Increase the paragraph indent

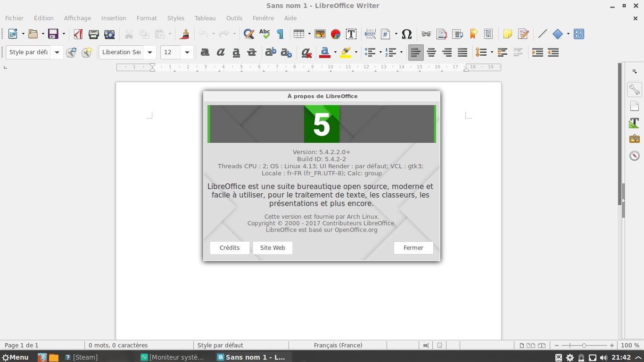537,52
